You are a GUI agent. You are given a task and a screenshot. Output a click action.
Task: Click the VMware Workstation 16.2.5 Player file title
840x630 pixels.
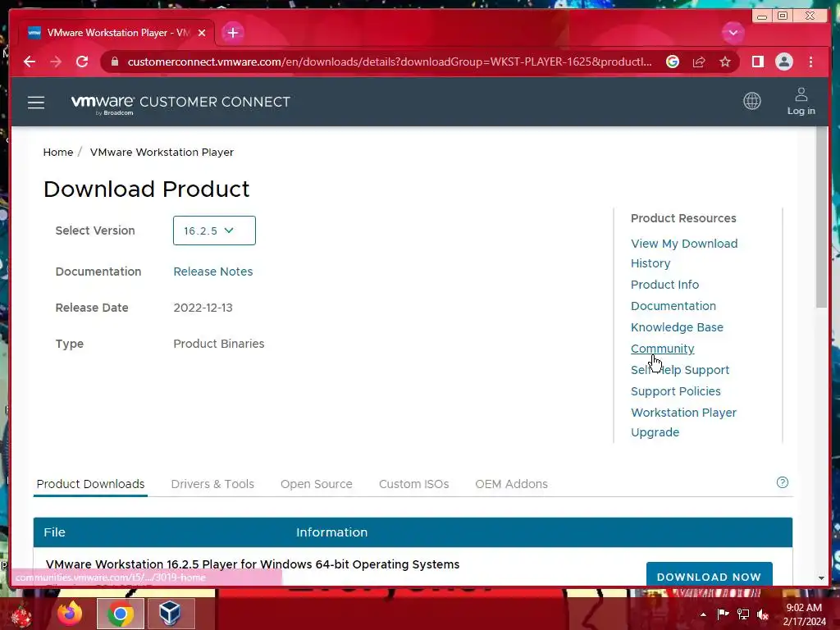coord(253,564)
